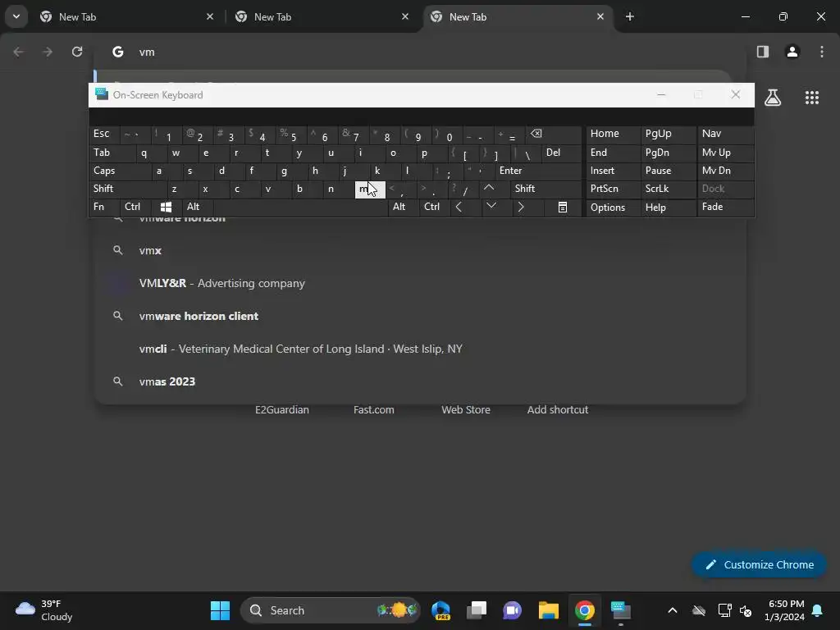Open Microsoft Edge Preview from taskbar
Image resolution: width=840 pixels, height=630 pixels.
(x=441, y=610)
